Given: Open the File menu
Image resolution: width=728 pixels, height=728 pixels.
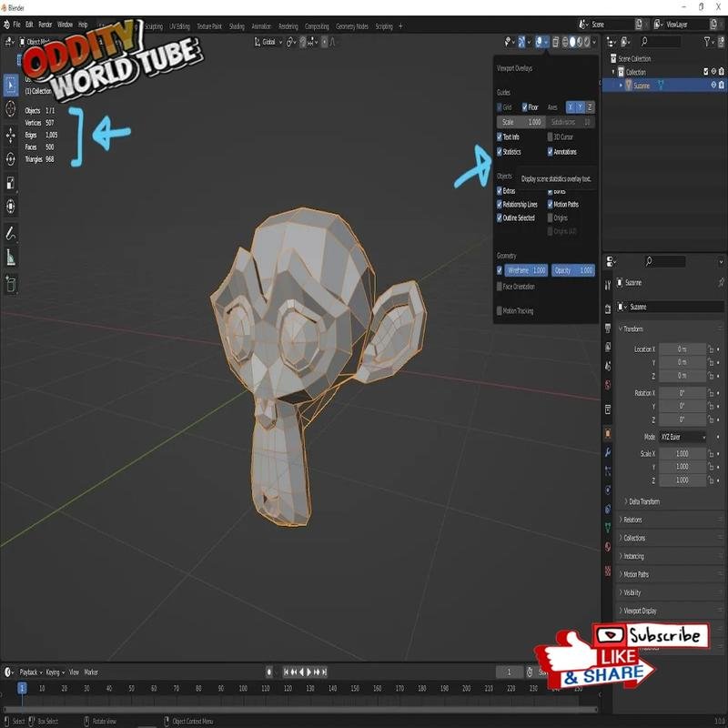Looking at the screenshot, I should (16, 25).
